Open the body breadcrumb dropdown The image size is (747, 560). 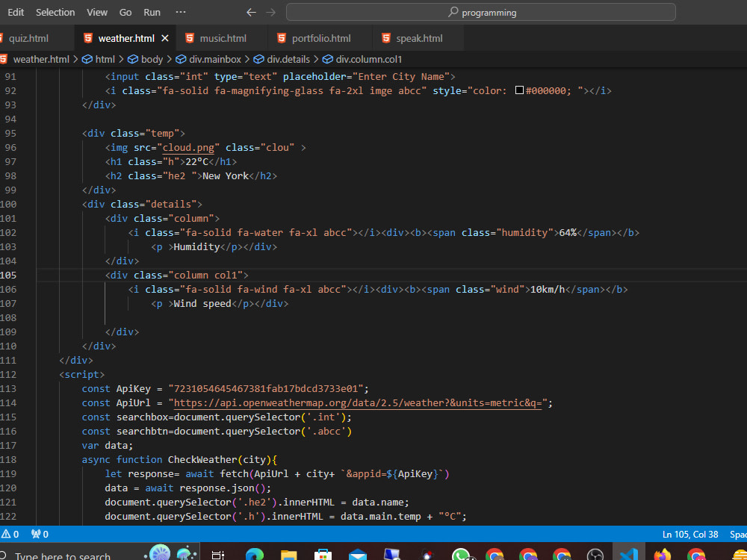pyautogui.click(x=152, y=59)
